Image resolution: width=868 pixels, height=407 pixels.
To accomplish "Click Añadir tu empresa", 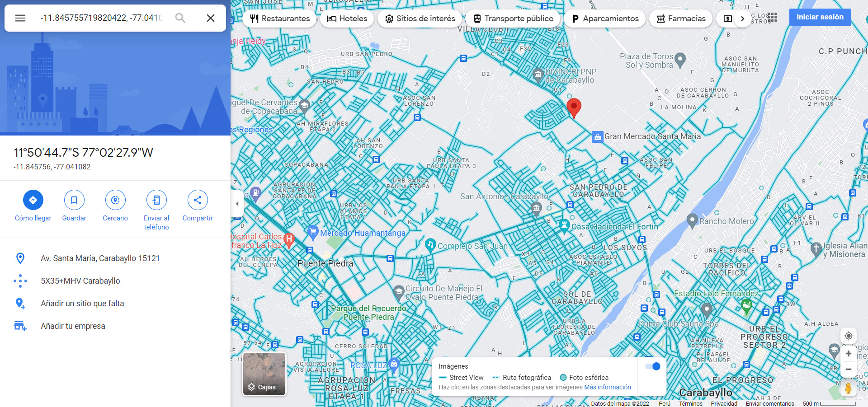I will pos(115,326).
